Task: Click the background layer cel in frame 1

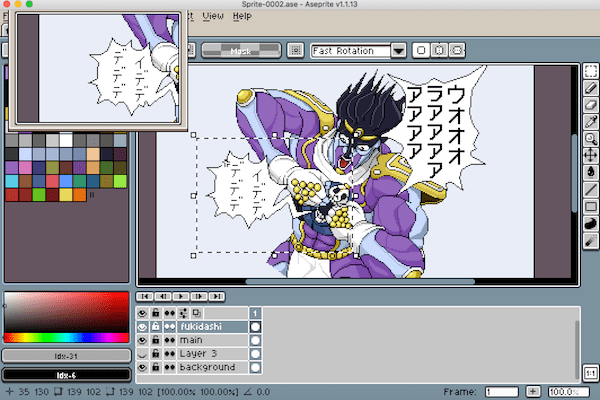Action: point(255,367)
